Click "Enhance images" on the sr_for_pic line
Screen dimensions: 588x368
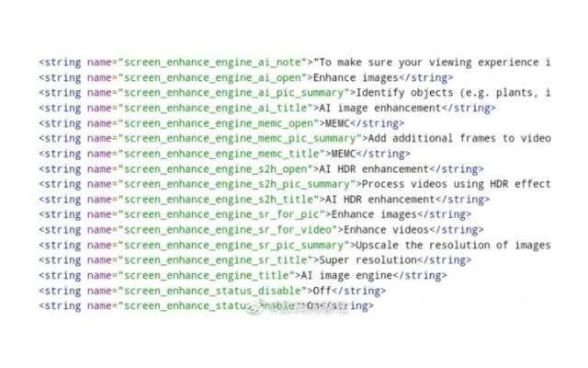pos(374,214)
